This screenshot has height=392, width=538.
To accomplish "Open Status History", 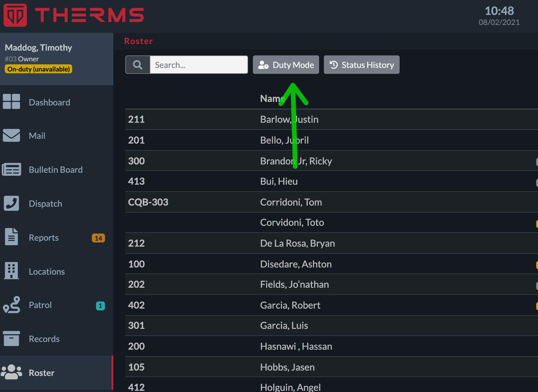I will pos(361,65).
